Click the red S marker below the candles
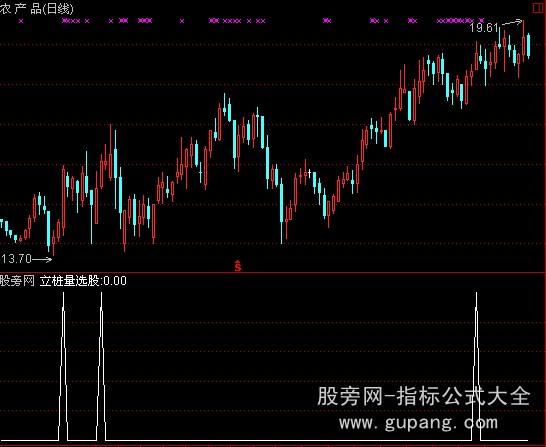 pos(238,266)
